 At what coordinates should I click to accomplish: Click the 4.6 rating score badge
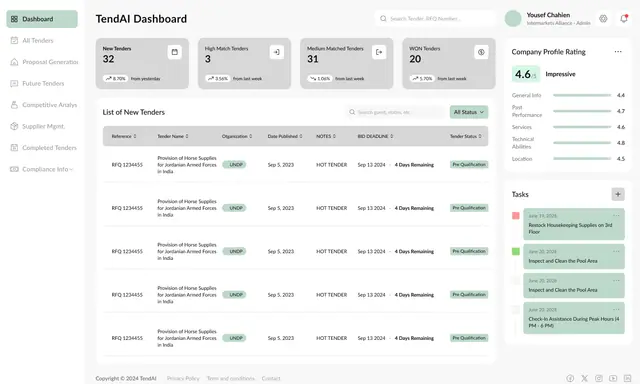pos(525,74)
